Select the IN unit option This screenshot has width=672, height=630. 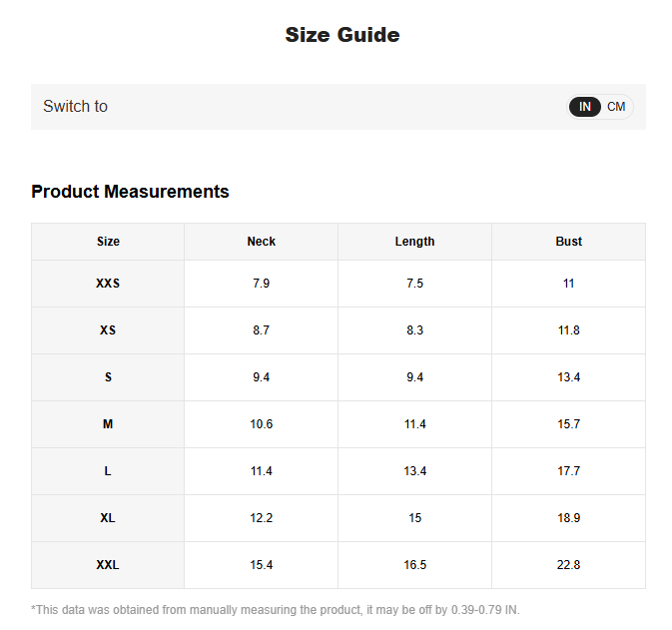(585, 107)
